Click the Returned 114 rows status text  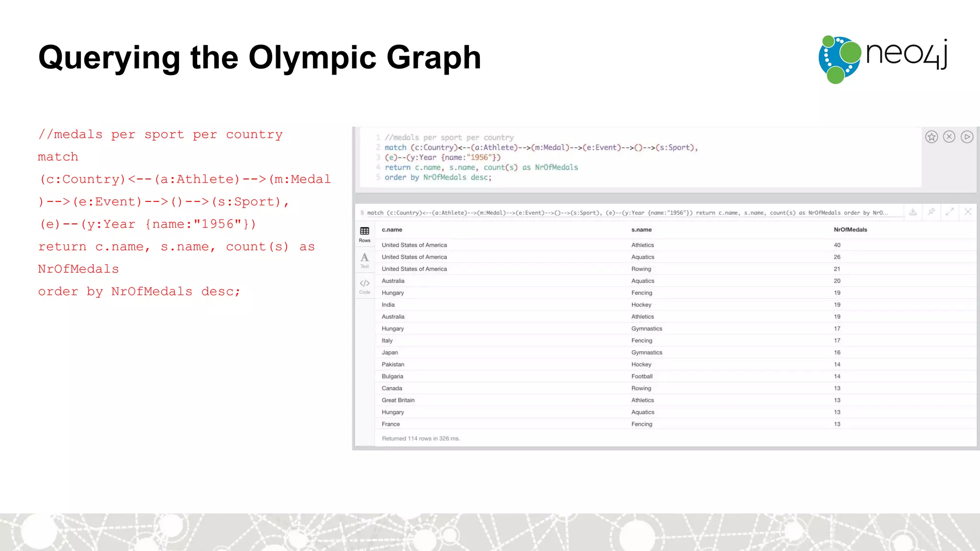tap(421, 439)
